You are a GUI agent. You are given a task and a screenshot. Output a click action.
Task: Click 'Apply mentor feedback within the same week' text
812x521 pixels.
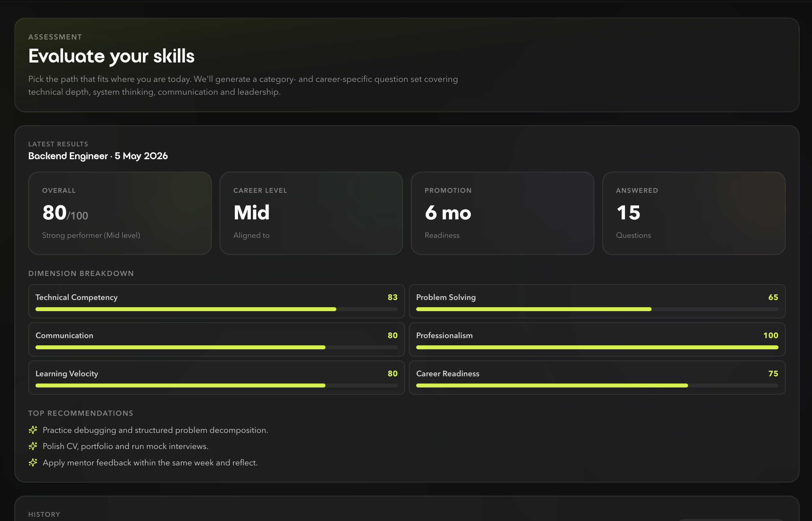150,463
